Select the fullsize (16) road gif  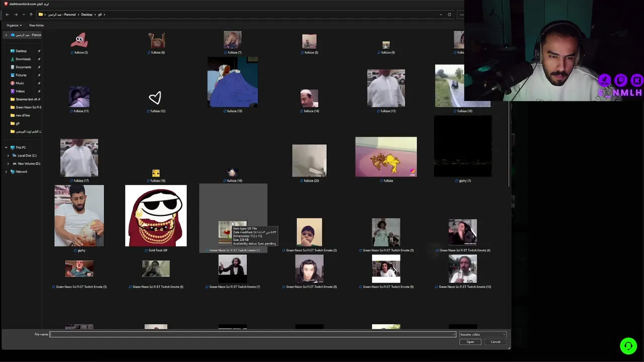pyautogui.click(x=462, y=86)
